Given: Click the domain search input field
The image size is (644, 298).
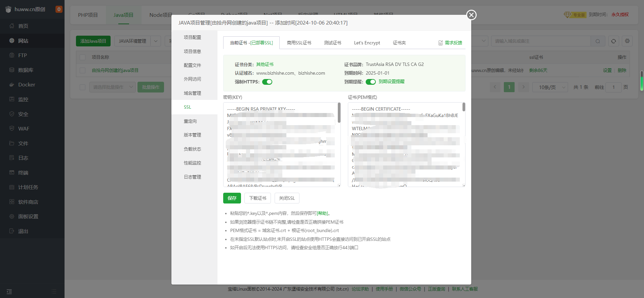Looking at the screenshot, I should pyautogui.click(x=540, y=41).
